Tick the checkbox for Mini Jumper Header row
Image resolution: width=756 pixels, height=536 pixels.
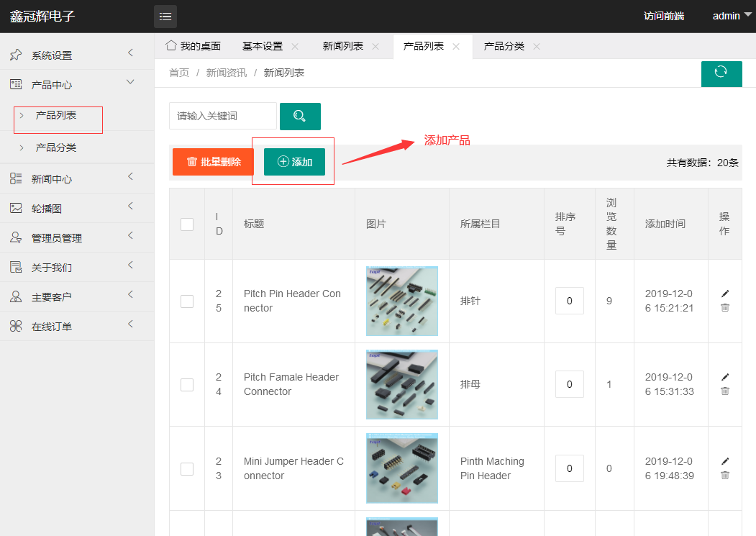(x=187, y=469)
